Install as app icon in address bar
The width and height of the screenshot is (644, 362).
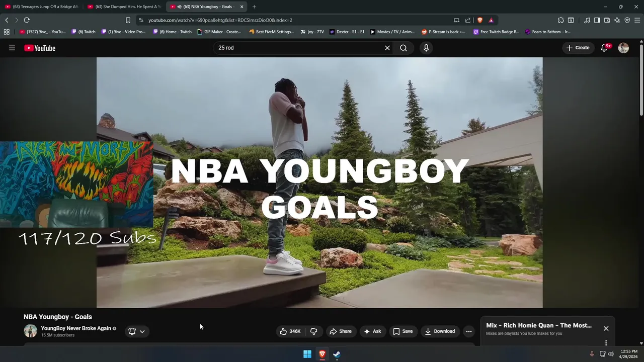pos(456,20)
